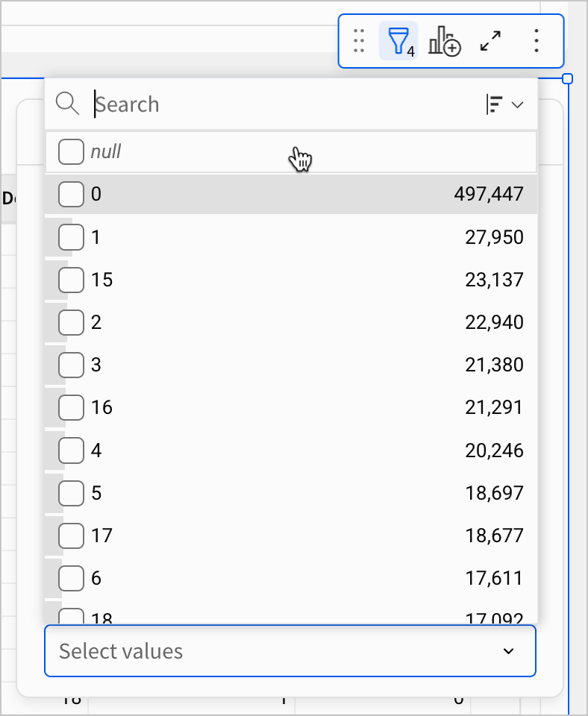588x716 pixels.
Task: Open the sort options chevron dropdown
Action: click(518, 105)
